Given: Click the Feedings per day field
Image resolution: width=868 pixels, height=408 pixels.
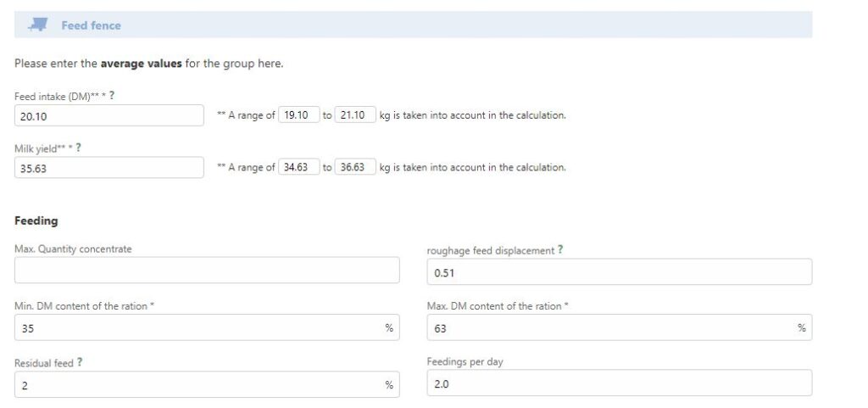Looking at the screenshot, I should [x=619, y=383].
